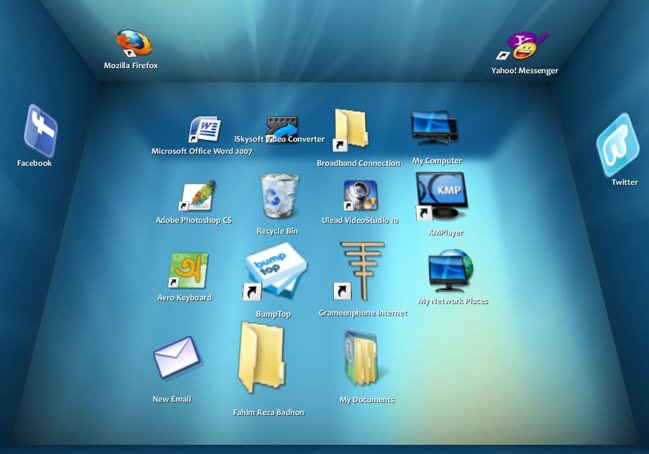Click the "Yahoo! Messenger" label text
Viewport: 649px width, 454px height.
(x=524, y=70)
